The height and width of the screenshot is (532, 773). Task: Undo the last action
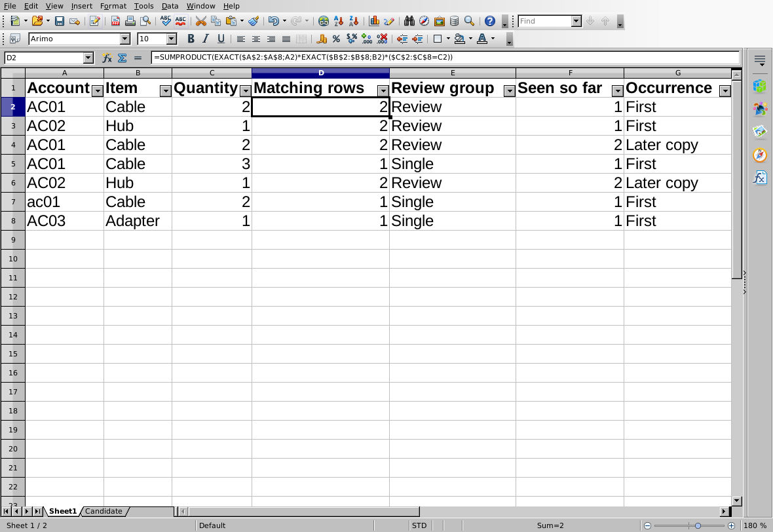[x=274, y=21]
